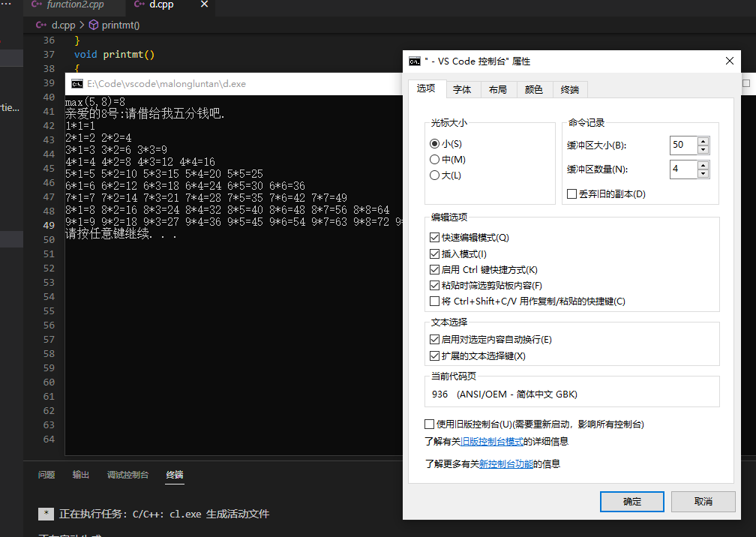Viewport: 756px width, 537px height.
Task: Click printmt() in the breadcrumb
Action: tap(121, 25)
